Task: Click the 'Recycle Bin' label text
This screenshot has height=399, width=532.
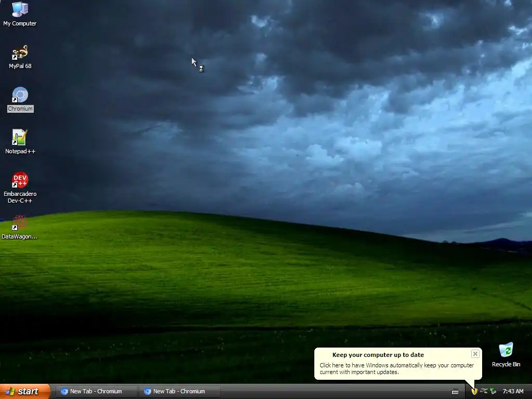Action: click(506, 364)
